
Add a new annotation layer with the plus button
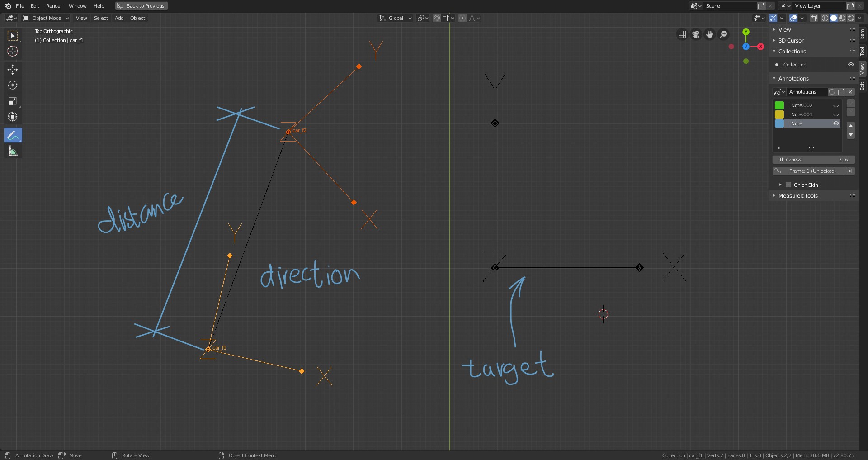[851, 103]
